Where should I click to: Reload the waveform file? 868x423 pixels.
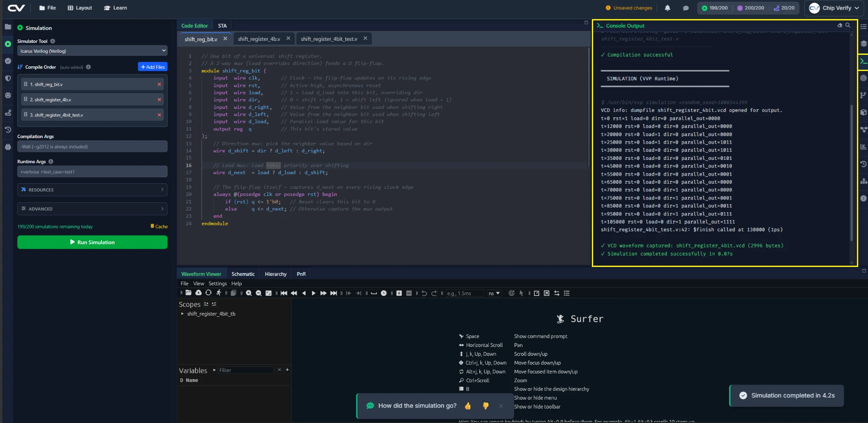click(208, 293)
